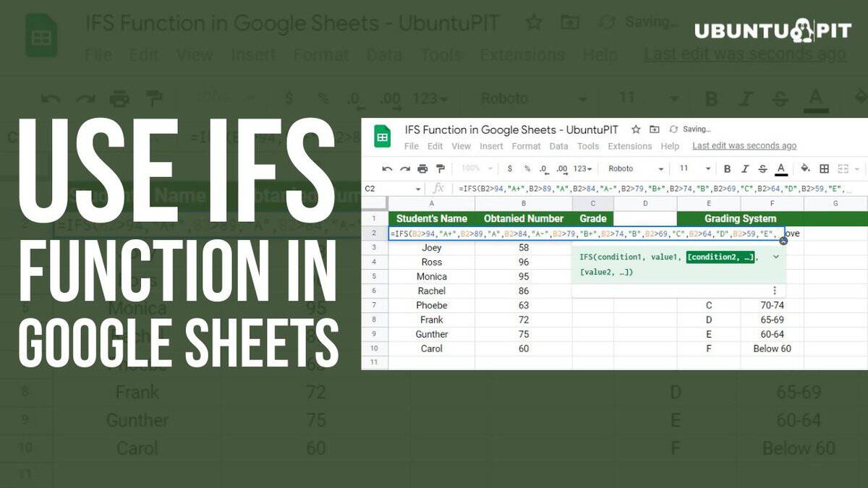868x488 pixels.
Task: Apply percent format in the bright inset toolbar
Action: [x=527, y=168]
